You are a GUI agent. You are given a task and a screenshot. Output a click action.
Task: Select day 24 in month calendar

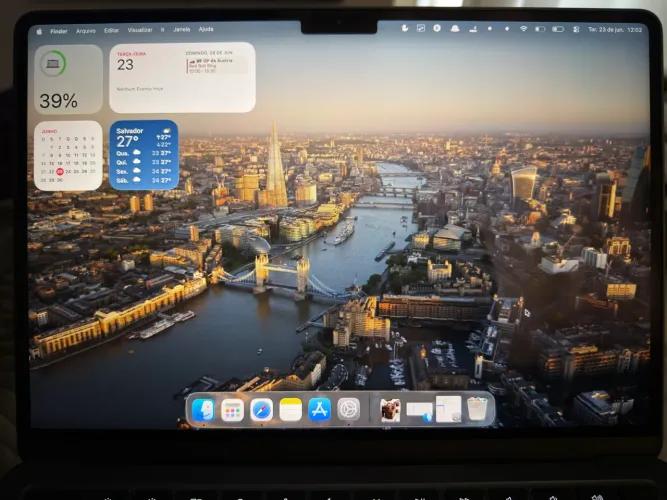tap(68, 172)
